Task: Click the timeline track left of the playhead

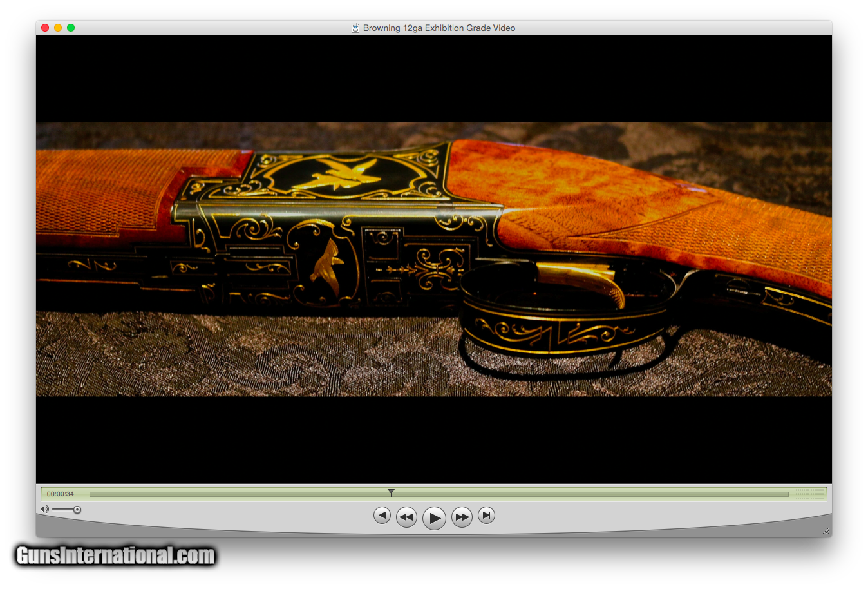Action: (238, 494)
